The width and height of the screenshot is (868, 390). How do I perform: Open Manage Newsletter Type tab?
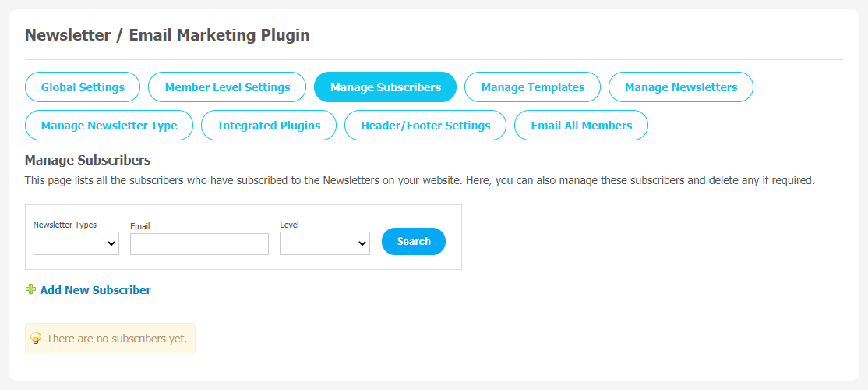109,126
